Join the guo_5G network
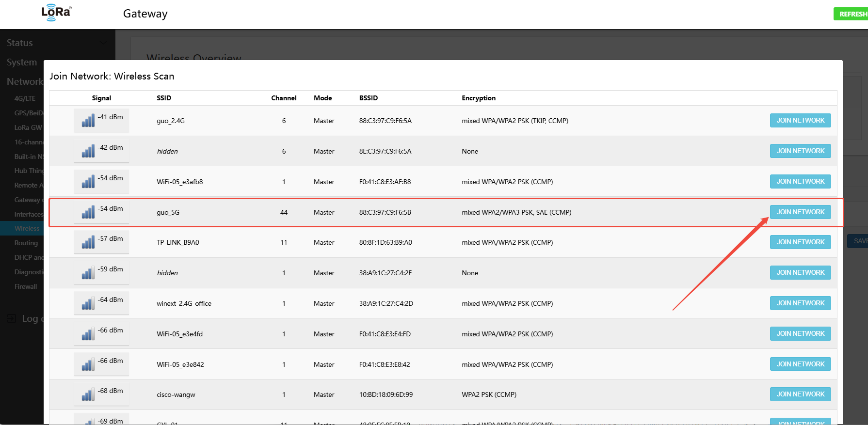This screenshot has width=868, height=425. click(x=800, y=212)
